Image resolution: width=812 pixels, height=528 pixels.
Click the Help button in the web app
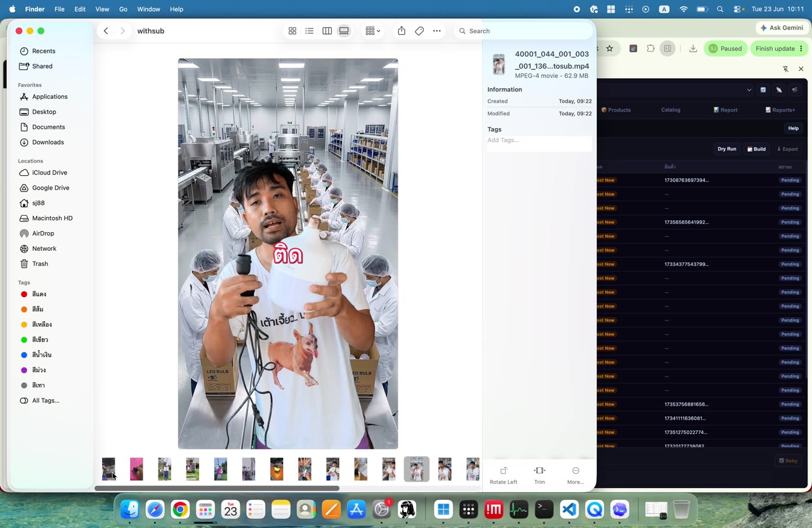tap(793, 128)
